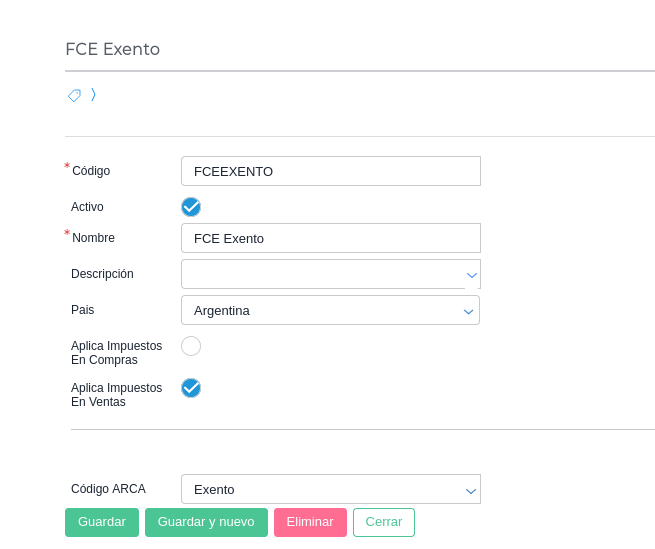
Task: Open the Código ARCA dropdown
Action: [330, 489]
